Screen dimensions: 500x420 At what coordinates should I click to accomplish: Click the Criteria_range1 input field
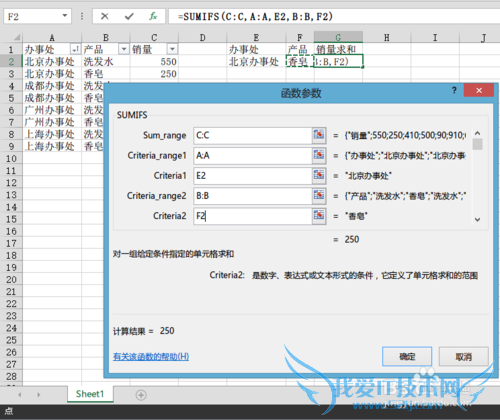[253, 156]
